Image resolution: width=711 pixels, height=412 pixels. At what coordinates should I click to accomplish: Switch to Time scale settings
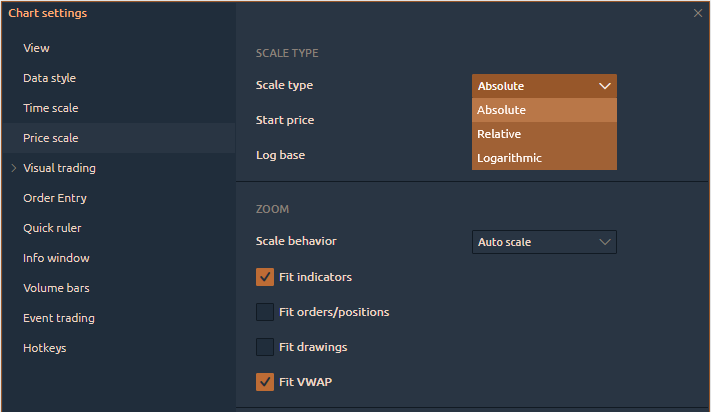[50, 108]
